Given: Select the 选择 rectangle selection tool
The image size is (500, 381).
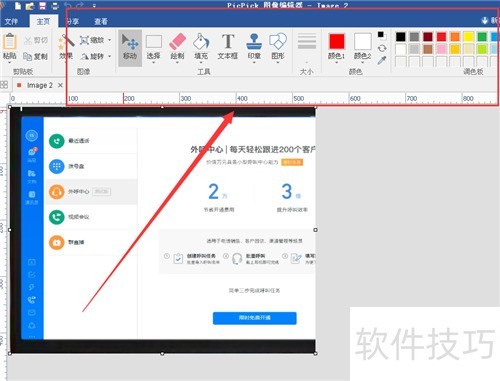Looking at the screenshot, I should point(154,46).
